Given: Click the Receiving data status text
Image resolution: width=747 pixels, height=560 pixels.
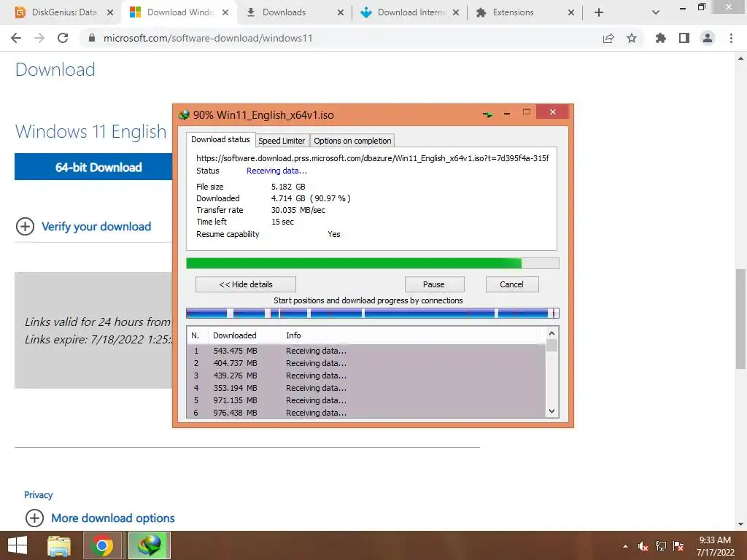Looking at the screenshot, I should [x=276, y=171].
